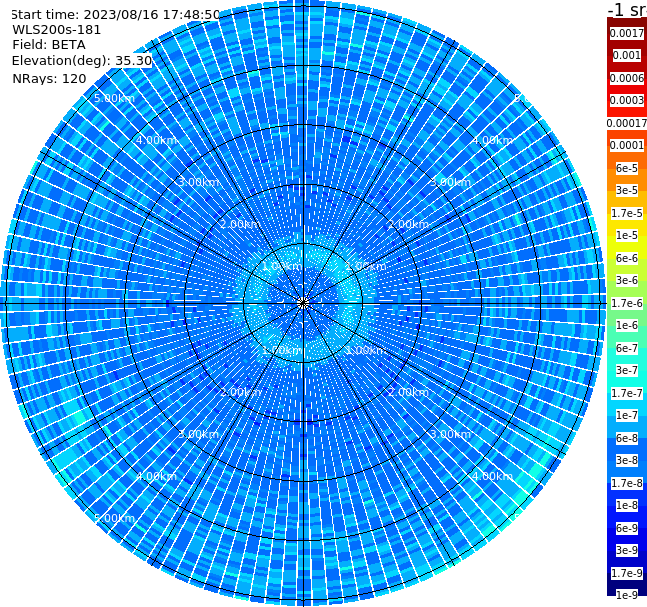The width and height of the screenshot is (647, 607).
Task: Click the 3e-6 colorbar label
Action: [627, 280]
